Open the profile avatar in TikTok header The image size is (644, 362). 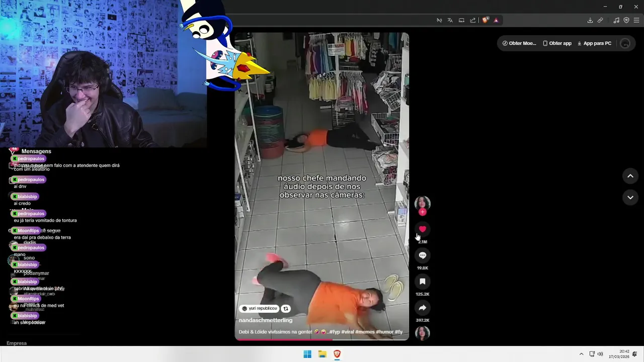tap(625, 43)
